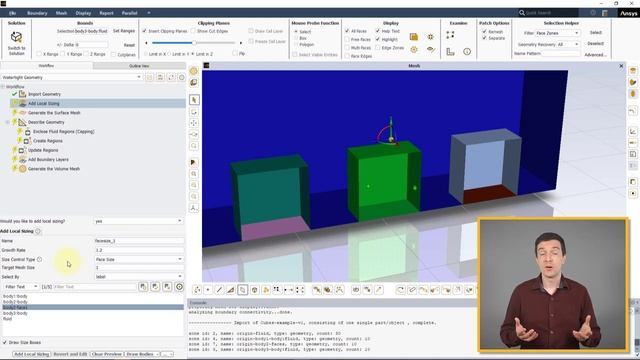The image size is (640, 360).
Task: Click the Growth Rate input field
Action: tap(139, 250)
